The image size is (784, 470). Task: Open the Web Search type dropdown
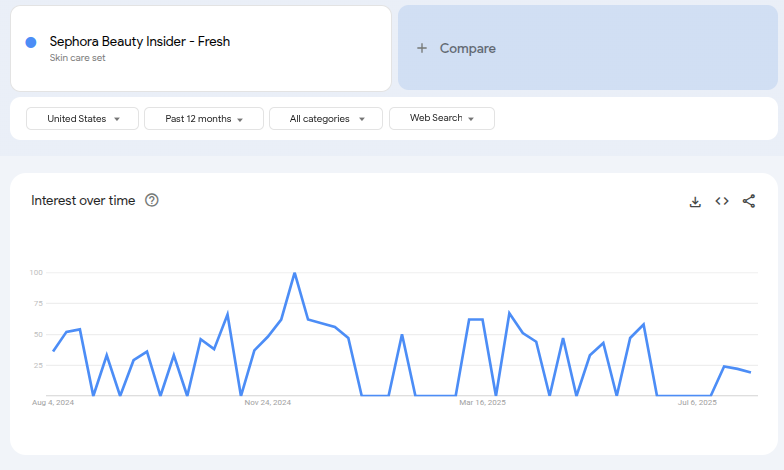pos(442,118)
